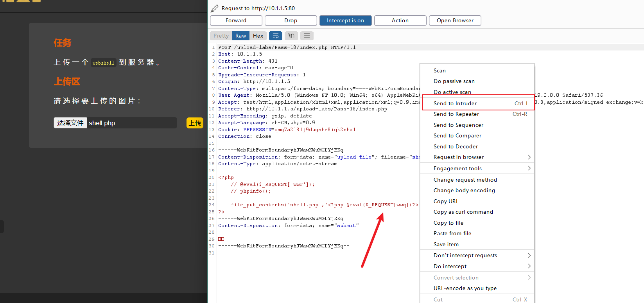Click the Origin: http://10.1.1.5 line
Viewport: 644px width, 303px height.
[254, 81]
